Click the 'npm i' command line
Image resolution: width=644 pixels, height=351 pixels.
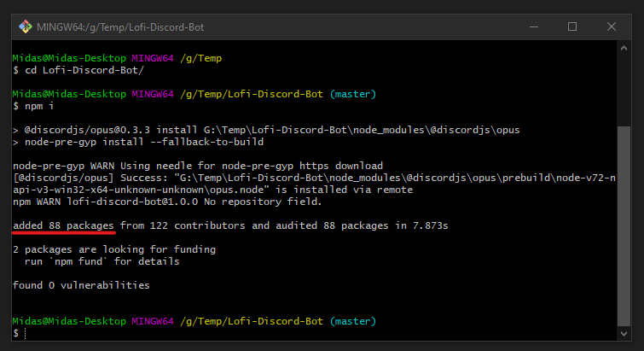[33, 106]
